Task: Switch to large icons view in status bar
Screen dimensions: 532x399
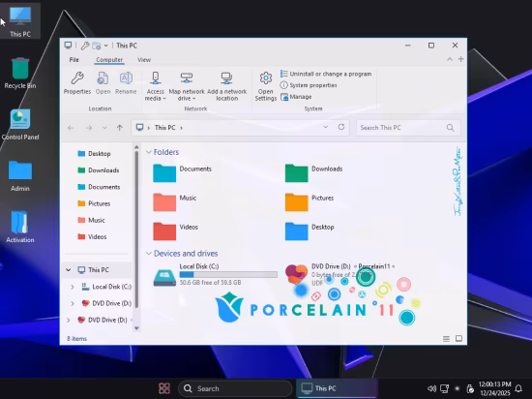Action: [458, 338]
